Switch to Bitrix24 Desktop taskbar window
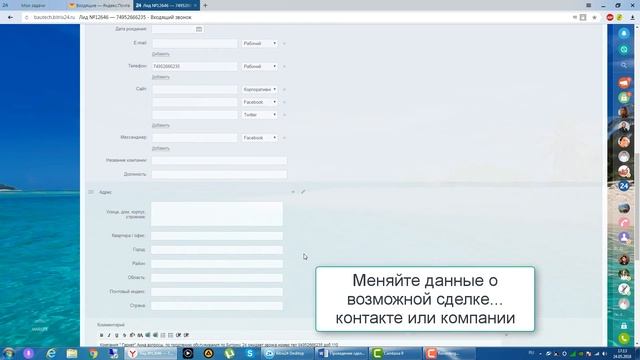This screenshot has width=640, height=360. pyautogui.click(x=287, y=353)
